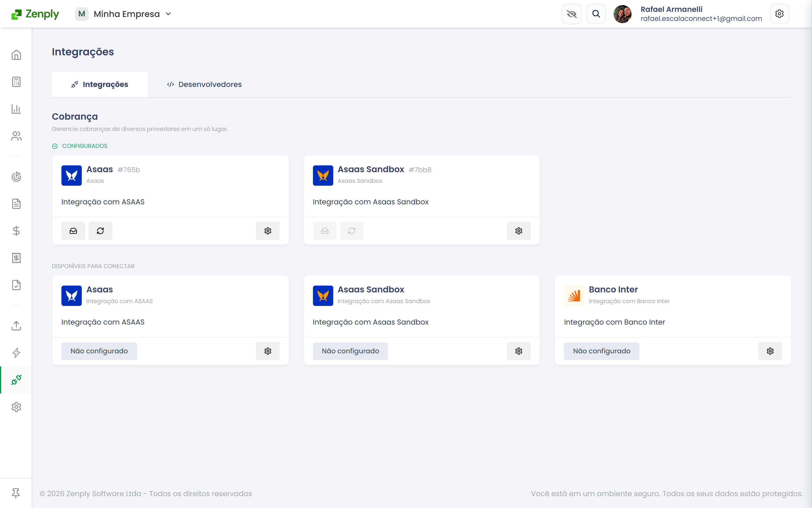Click the search magnifier in the header

(x=596, y=14)
